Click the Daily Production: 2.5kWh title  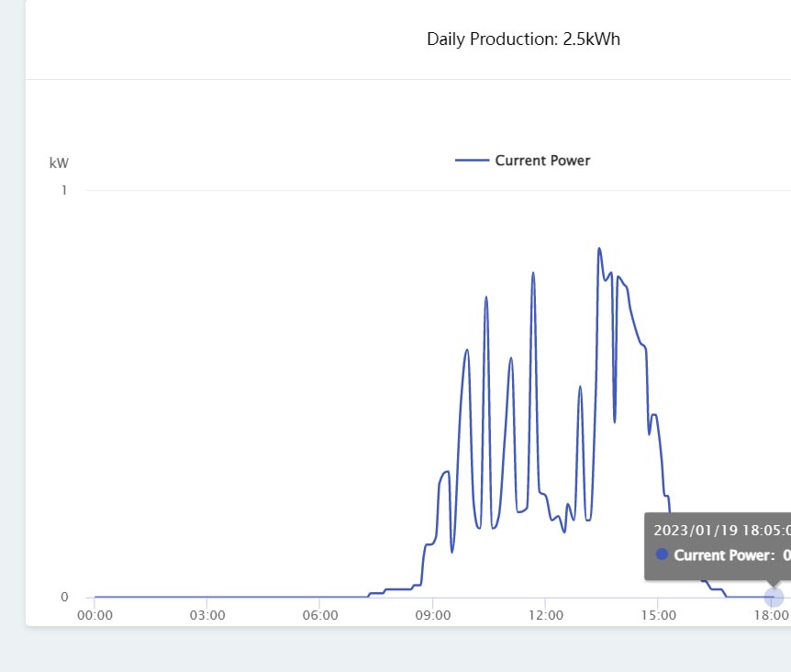point(523,39)
